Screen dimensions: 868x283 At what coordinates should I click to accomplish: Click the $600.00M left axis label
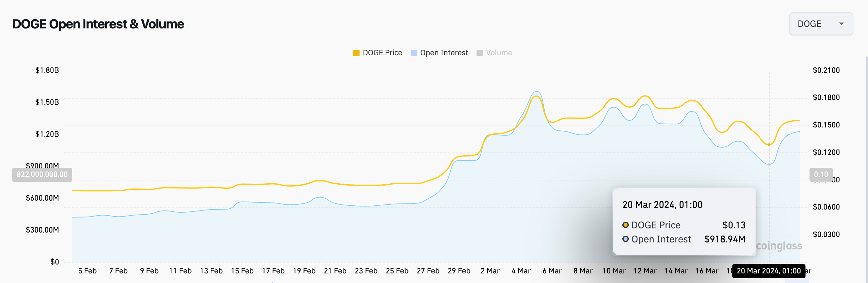[43, 198]
